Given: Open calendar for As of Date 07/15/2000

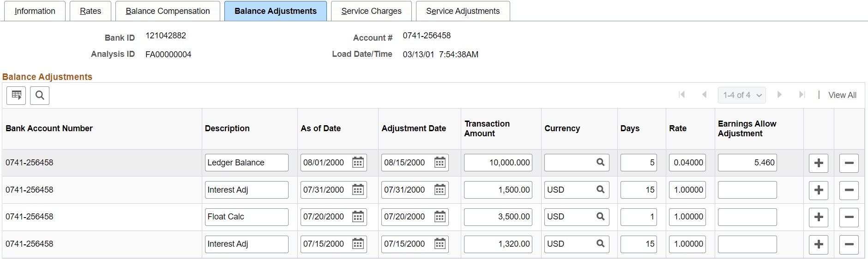Looking at the screenshot, I should [x=358, y=244].
